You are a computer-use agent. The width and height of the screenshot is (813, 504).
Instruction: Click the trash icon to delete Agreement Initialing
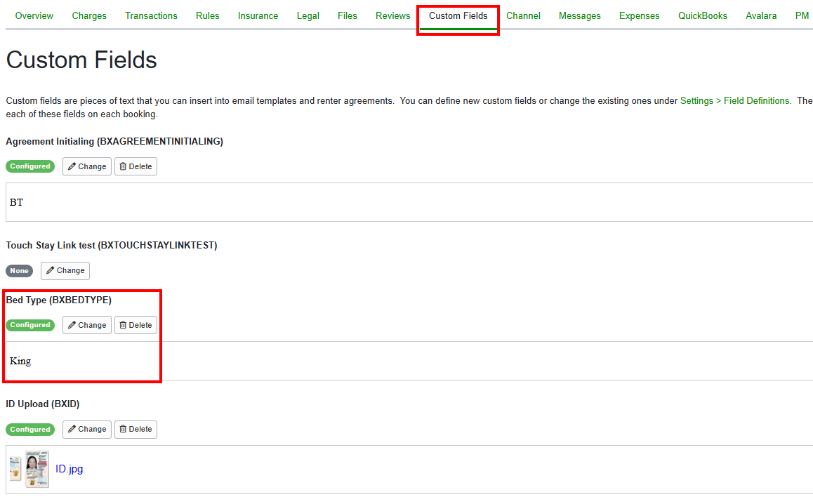point(124,166)
